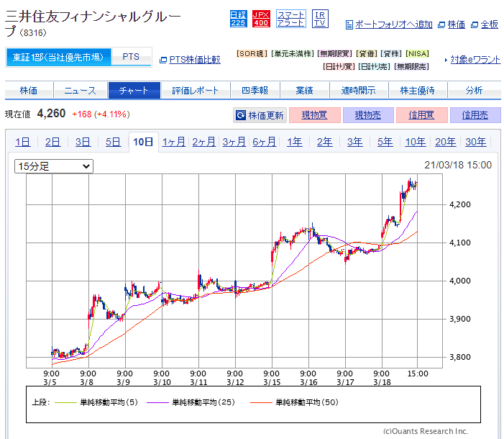Image resolution: width=504 pixels, height=439 pixels.
Task: Select the 3日 chart range
Action: click(83, 142)
